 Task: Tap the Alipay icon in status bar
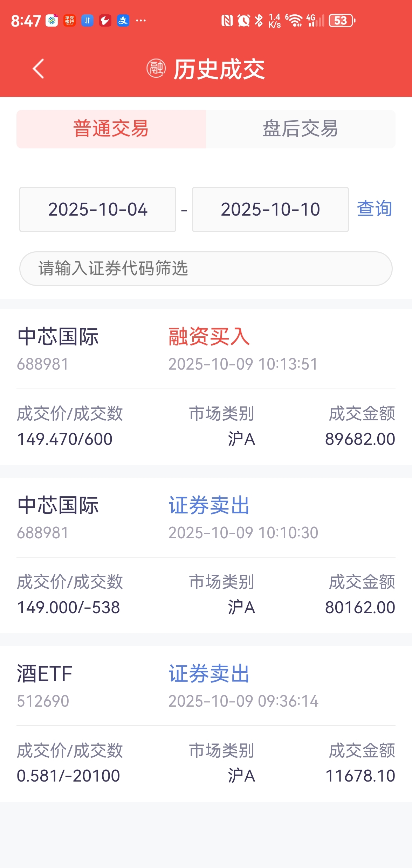point(123,21)
